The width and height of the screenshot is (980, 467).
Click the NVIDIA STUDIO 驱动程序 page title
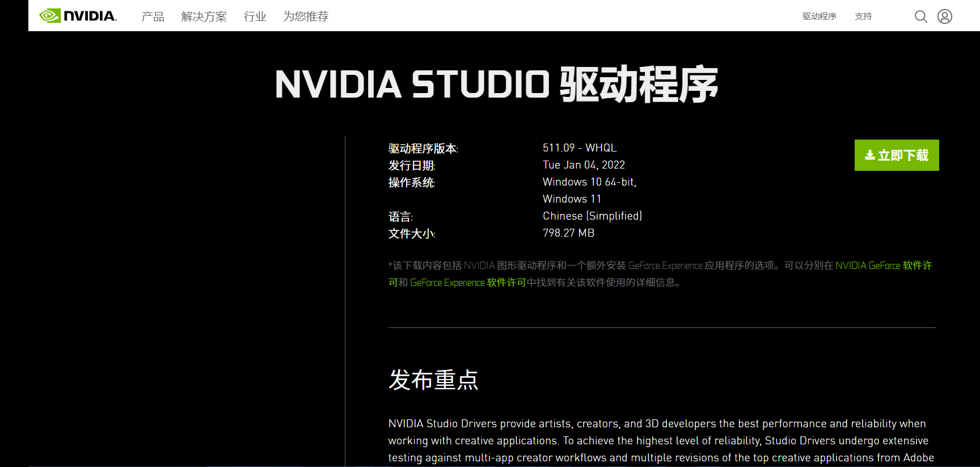click(x=496, y=84)
